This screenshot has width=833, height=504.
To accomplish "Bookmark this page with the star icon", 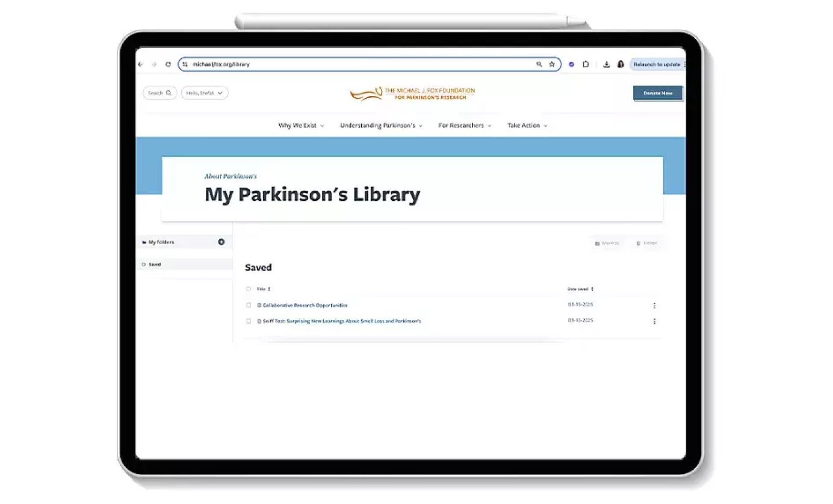I will tap(552, 64).
